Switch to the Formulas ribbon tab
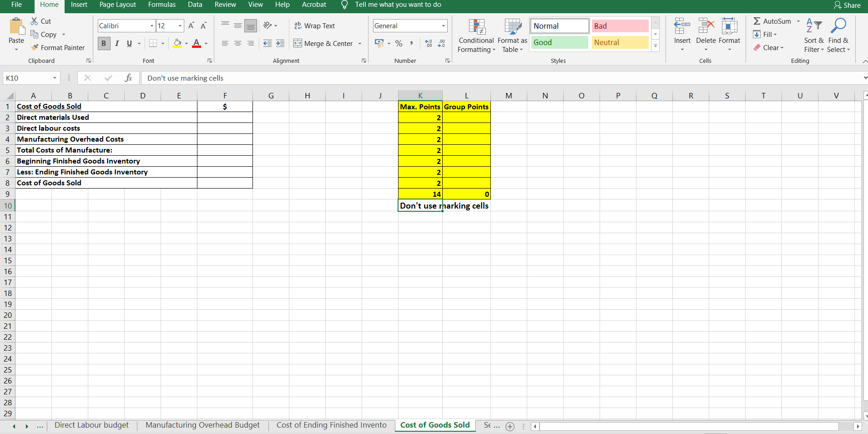The width and height of the screenshot is (868, 434). tap(161, 5)
